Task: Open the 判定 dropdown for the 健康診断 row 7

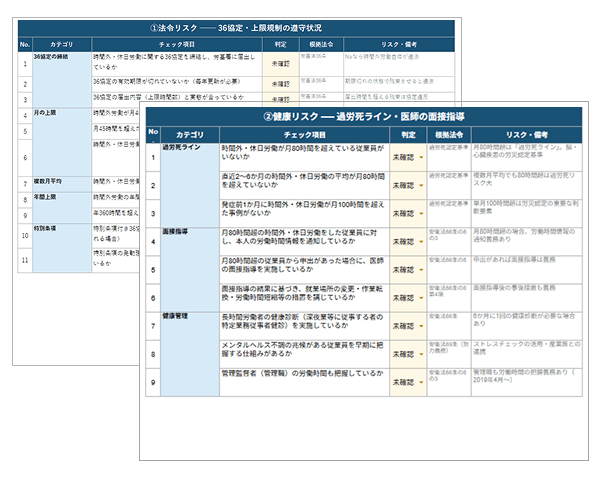Action: point(421,326)
